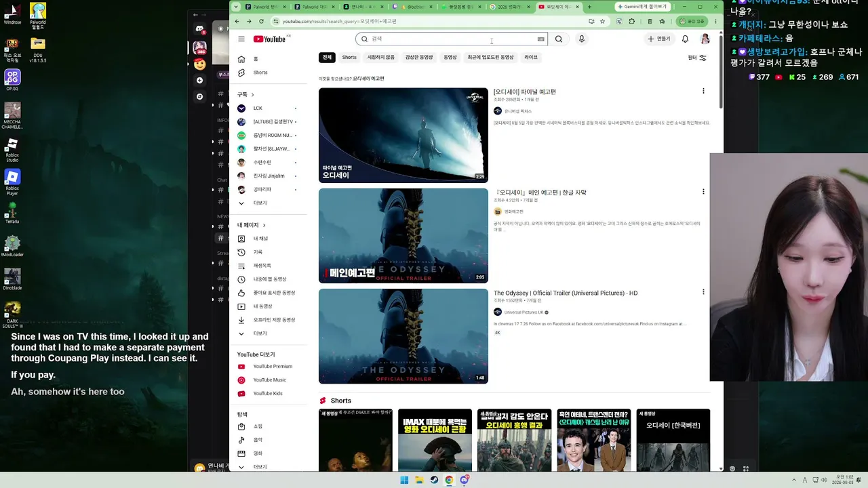Open the Chrome tab search dropdown
Image resolution: width=868 pixels, height=488 pixels.
click(x=236, y=7)
